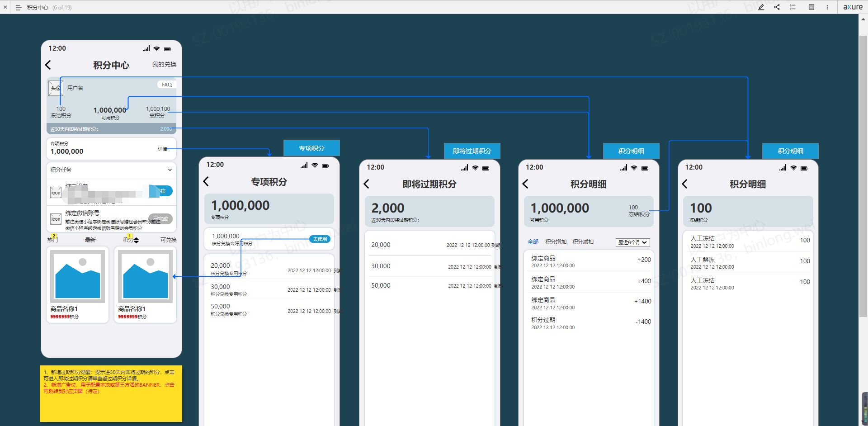Select the 最新 product tab
Image resolution: width=868 pixels, height=426 pixels.
tap(90, 240)
